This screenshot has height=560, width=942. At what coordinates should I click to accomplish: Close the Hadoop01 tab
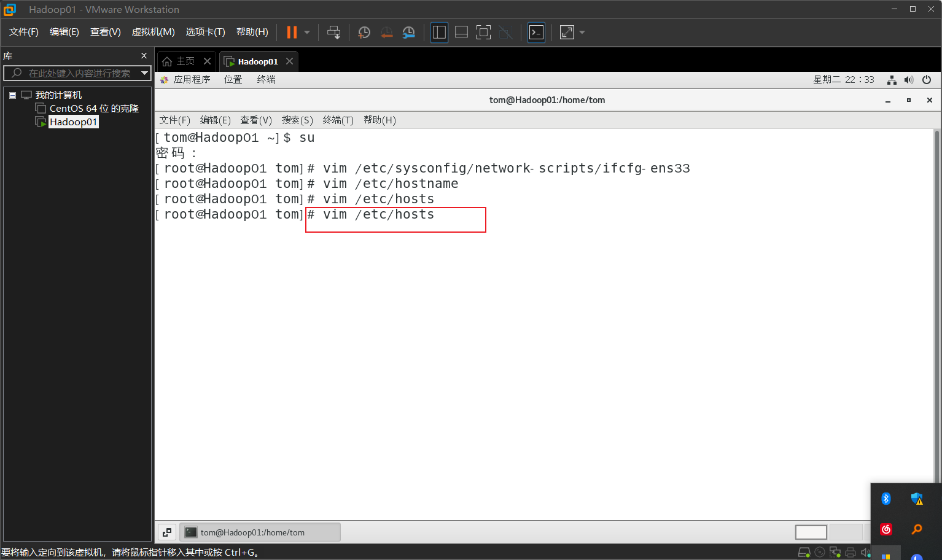tap(290, 61)
